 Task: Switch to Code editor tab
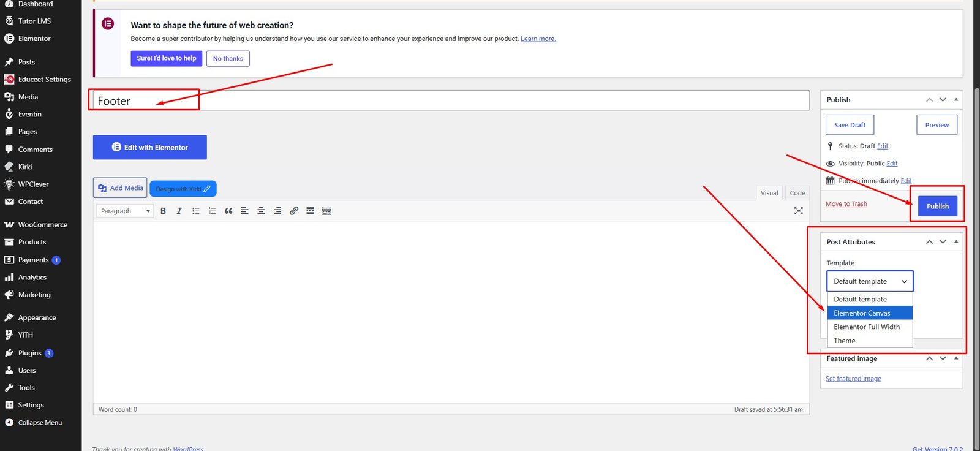(x=797, y=193)
